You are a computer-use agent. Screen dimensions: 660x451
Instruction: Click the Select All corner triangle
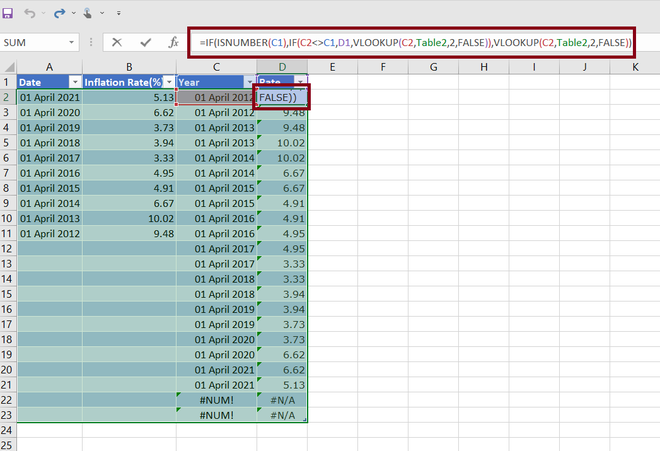(x=9, y=67)
